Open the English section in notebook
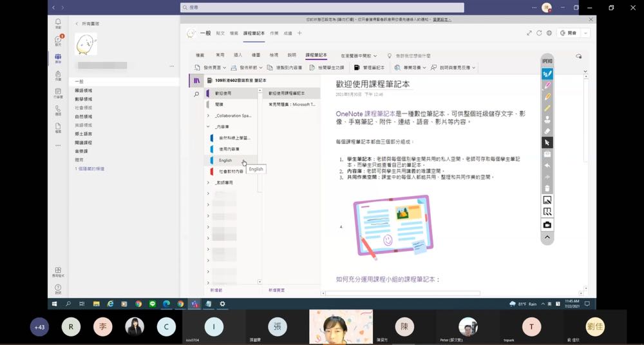644x345 pixels. tap(225, 161)
